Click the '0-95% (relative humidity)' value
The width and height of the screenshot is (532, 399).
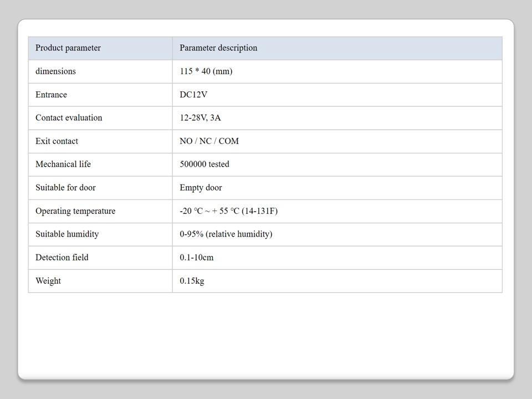pos(226,234)
